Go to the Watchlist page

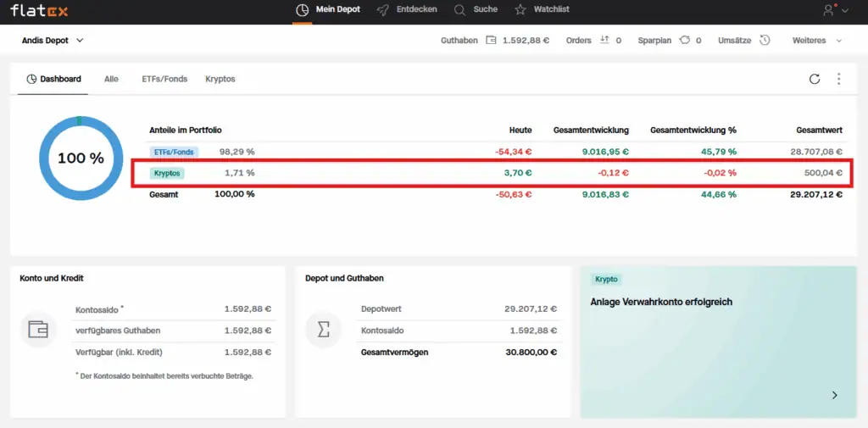point(542,9)
